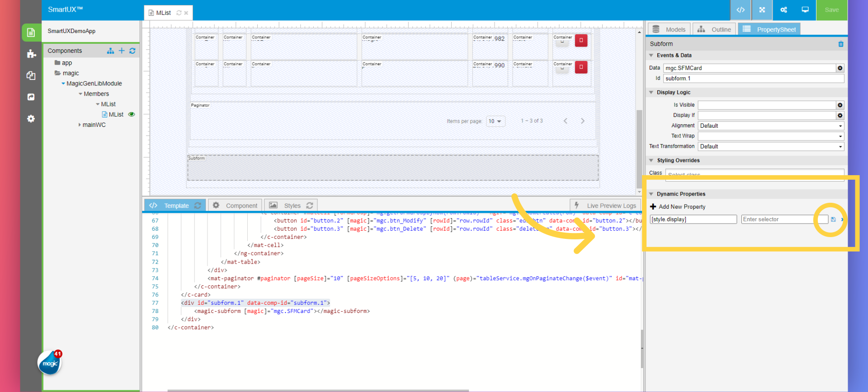Click the monitor preview icon in top bar
The height and width of the screenshot is (392, 868).
point(805,10)
